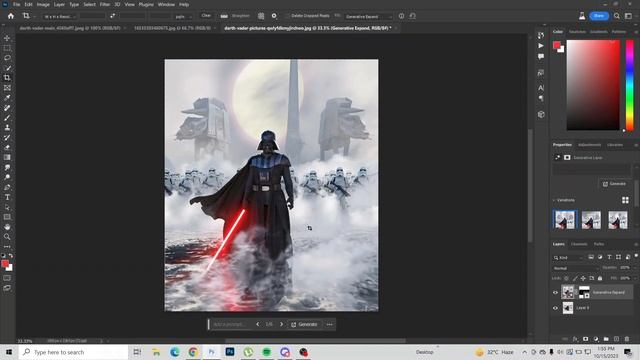Open crop settings gear icon
The image size is (640, 360).
click(x=274, y=16)
